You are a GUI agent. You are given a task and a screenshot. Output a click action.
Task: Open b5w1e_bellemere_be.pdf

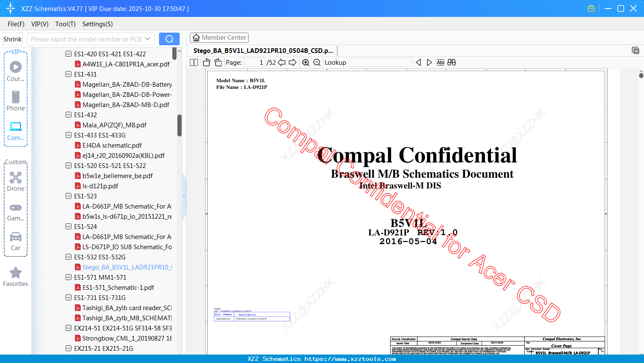(114, 176)
